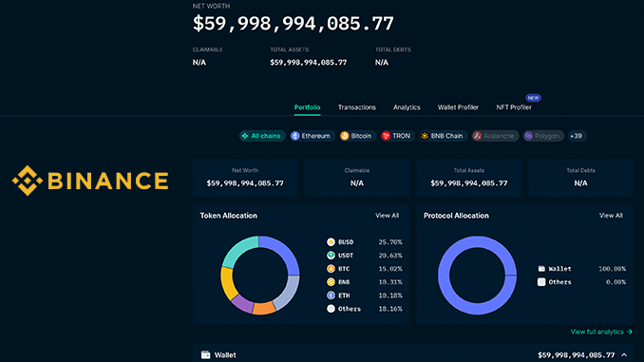Click the Total Debts summary card
The image size is (644, 362).
click(x=580, y=179)
